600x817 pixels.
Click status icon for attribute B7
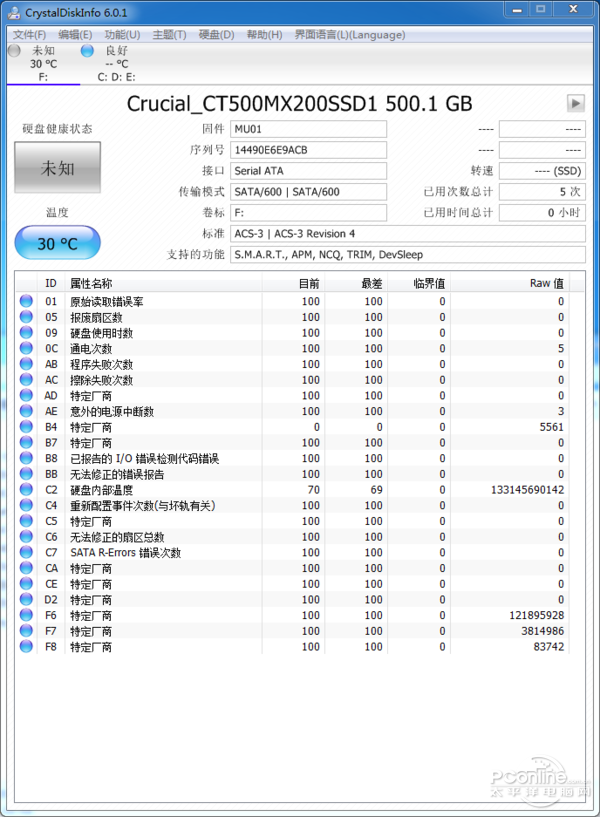coord(26,442)
